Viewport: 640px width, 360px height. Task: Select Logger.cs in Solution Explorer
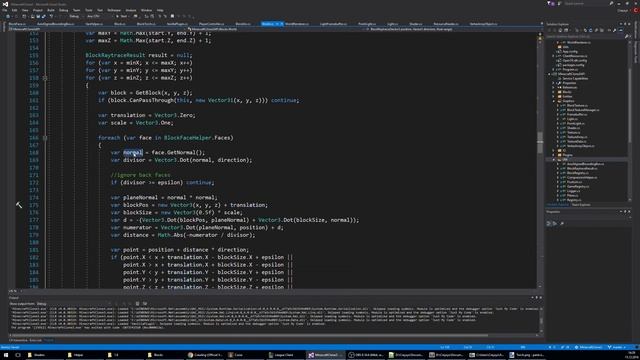(x=573, y=191)
